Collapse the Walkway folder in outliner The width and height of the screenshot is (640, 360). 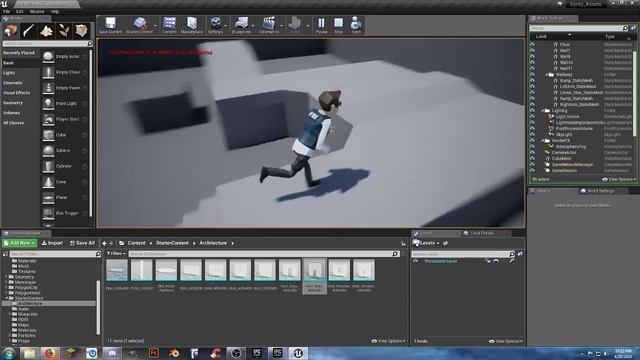[x=547, y=75]
